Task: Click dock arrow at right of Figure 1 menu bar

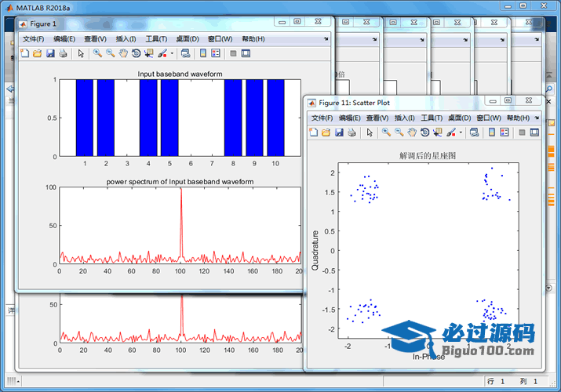Action: (x=326, y=38)
